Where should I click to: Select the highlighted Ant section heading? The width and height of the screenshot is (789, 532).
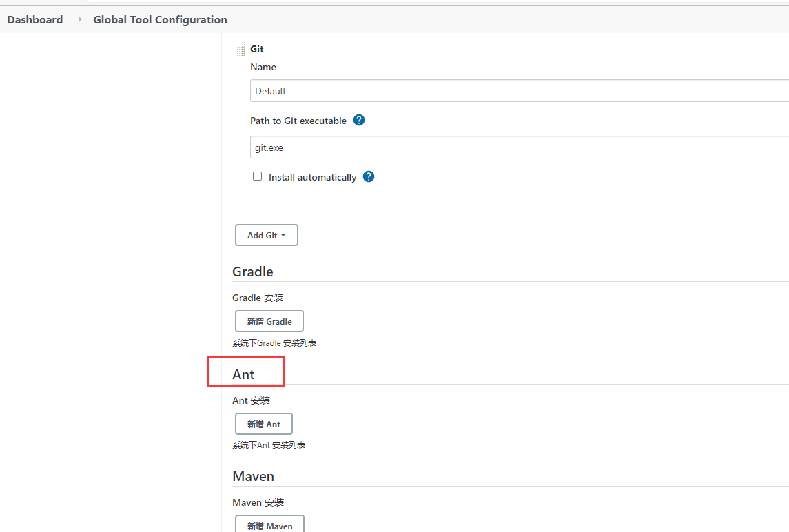pos(244,374)
